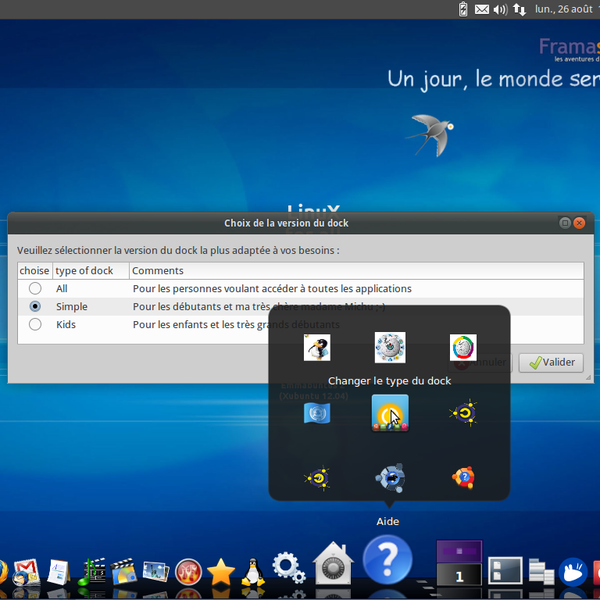This screenshot has width=600, height=600.
Task: Open the video clapper with disc icon
Action: click(x=124, y=572)
